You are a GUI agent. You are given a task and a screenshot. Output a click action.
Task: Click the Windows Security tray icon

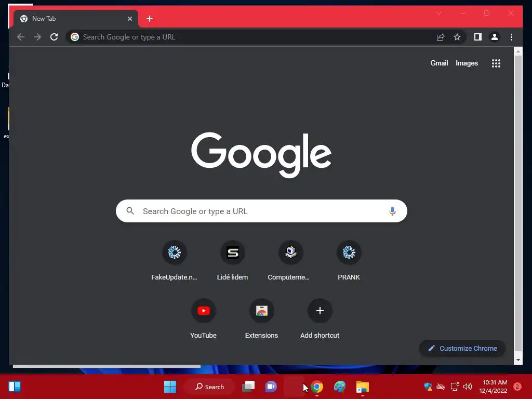(x=428, y=387)
